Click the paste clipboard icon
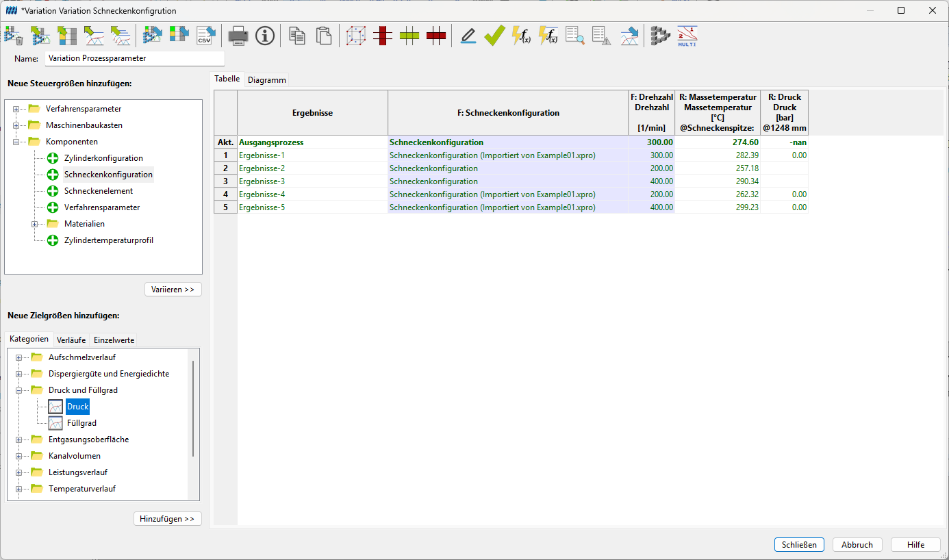This screenshot has height=560, width=949. 324,36
